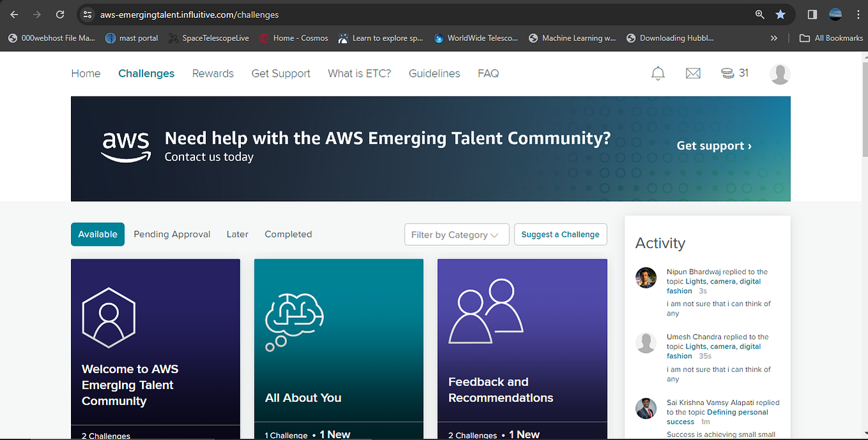Open Home - Cosmos bookmark
Image resolution: width=868 pixels, height=440 pixels.
point(293,38)
